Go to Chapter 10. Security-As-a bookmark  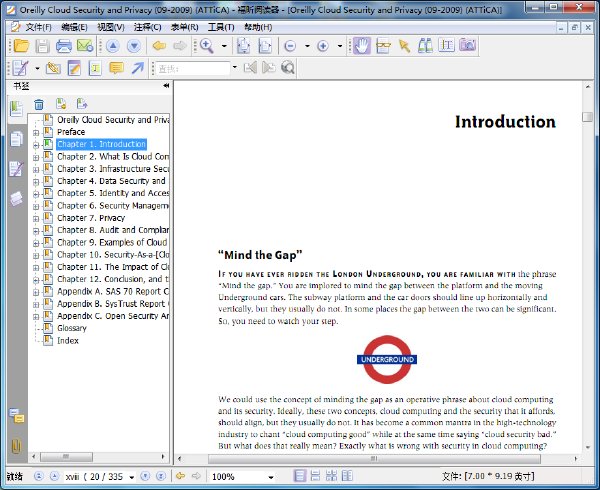pyautogui.click(x=113, y=255)
